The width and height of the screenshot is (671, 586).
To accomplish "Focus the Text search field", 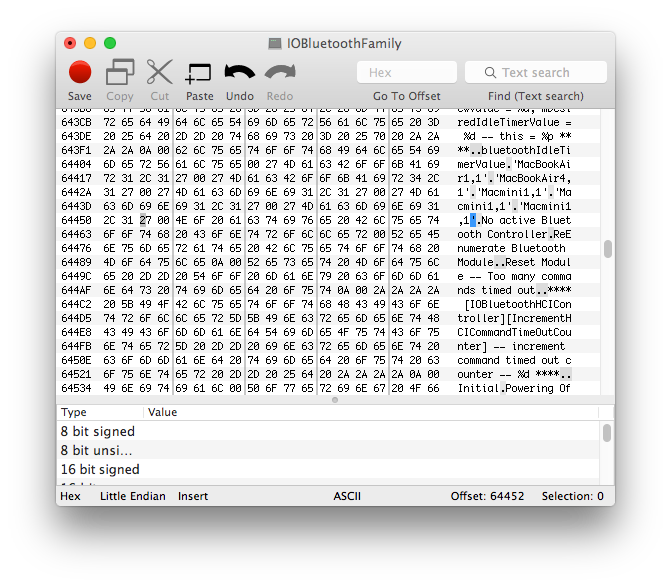I will pyautogui.click(x=536, y=72).
